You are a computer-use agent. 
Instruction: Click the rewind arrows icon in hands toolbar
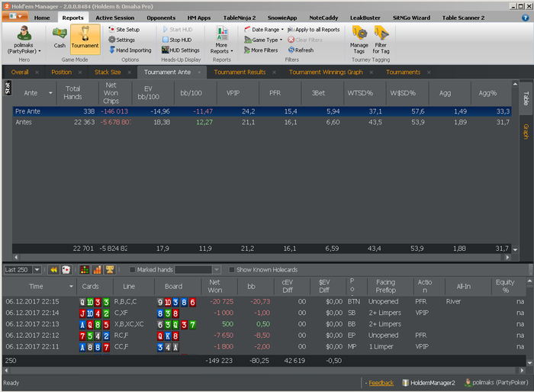(53, 270)
